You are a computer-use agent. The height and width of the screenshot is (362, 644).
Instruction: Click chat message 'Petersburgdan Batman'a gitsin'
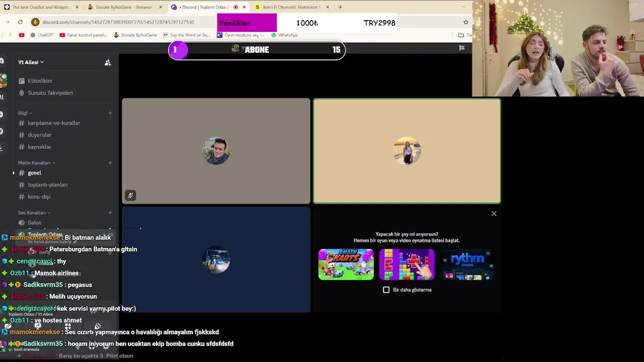pyautogui.click(x=93, y=249)
